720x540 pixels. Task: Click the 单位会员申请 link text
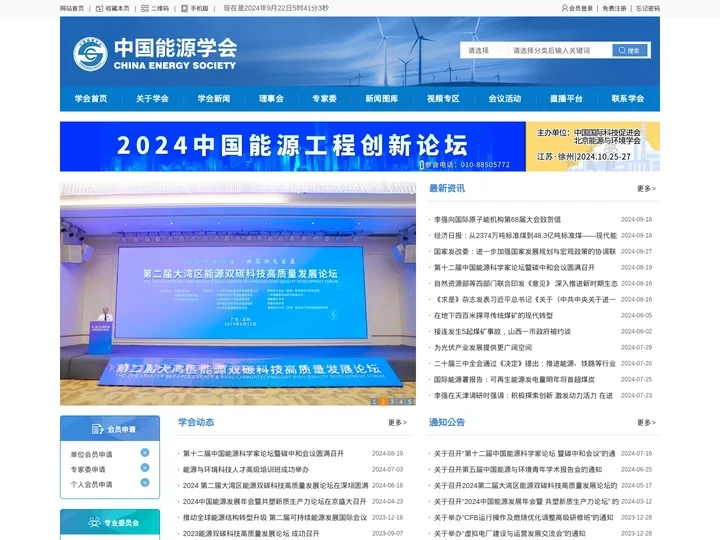click(91, 454)
